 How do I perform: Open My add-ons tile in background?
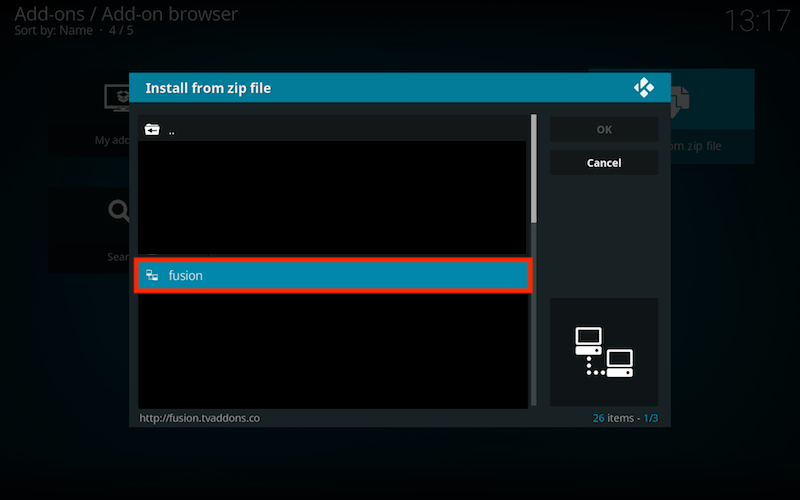(89, 112)
